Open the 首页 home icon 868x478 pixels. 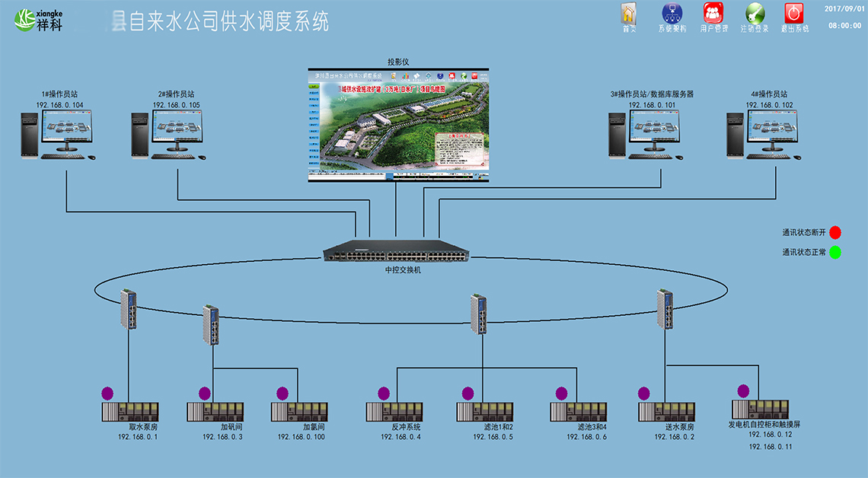pyautogui.click(x=628, y=14)
